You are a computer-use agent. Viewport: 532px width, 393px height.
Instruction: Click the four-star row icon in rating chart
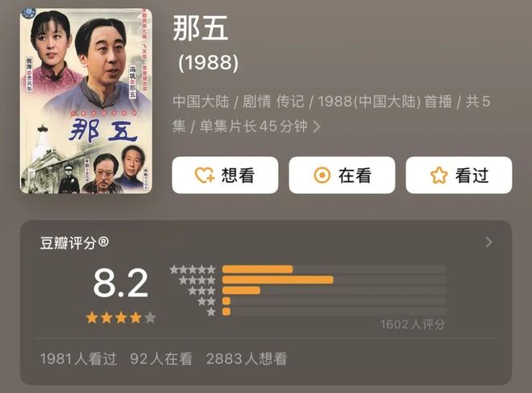(x=197, y=280)
